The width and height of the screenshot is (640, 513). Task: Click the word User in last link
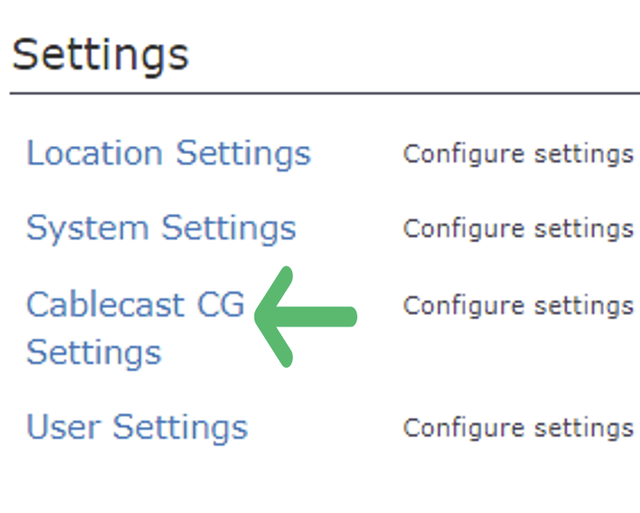pyautogui.click(x=62, y=428)
